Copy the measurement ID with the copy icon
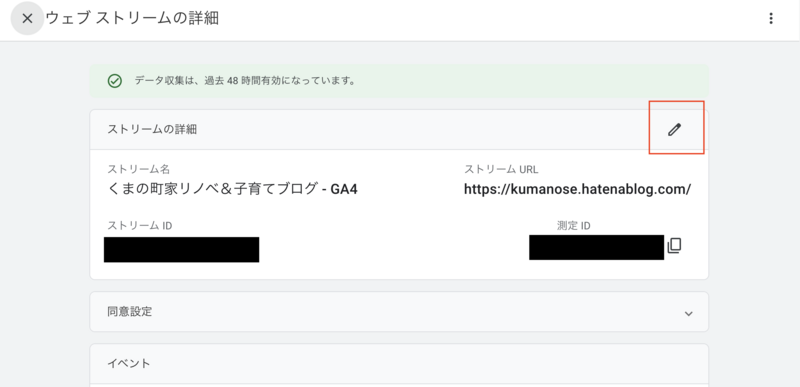This screenshot has width=800, height=387. tap(674, 246)
